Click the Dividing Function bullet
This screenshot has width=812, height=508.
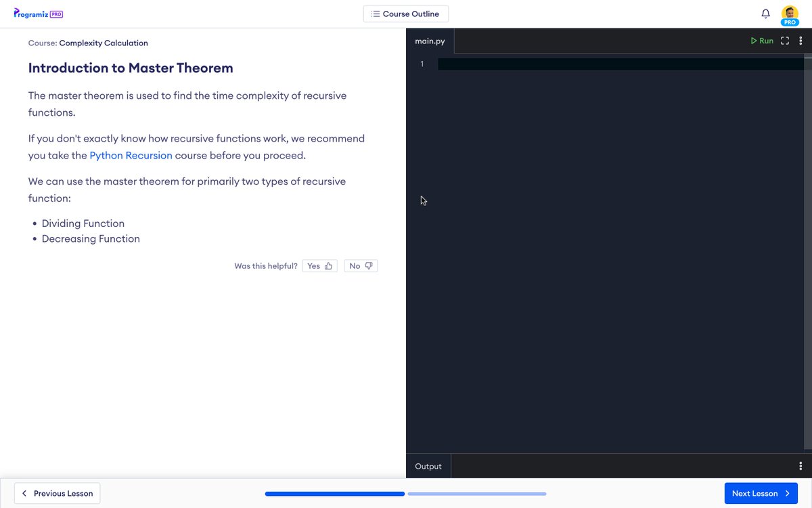pos(83,224)
